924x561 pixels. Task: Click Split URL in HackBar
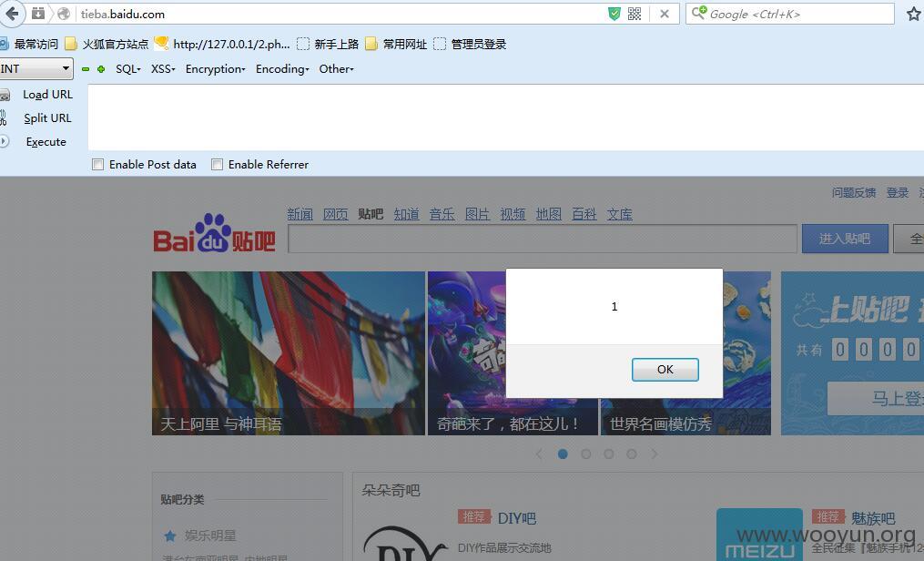pos(47,117)
